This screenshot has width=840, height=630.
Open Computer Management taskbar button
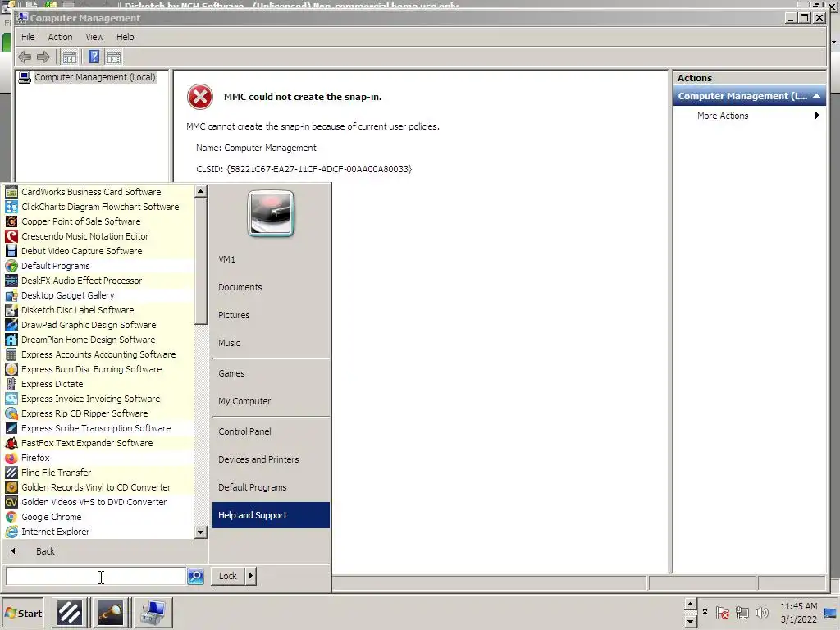click(x=153, y=613)
